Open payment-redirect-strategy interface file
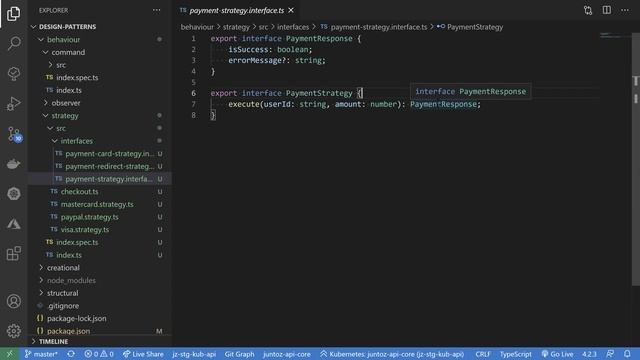Image resolution: width=640 pixels, height=360 pixels. point(109,166)
